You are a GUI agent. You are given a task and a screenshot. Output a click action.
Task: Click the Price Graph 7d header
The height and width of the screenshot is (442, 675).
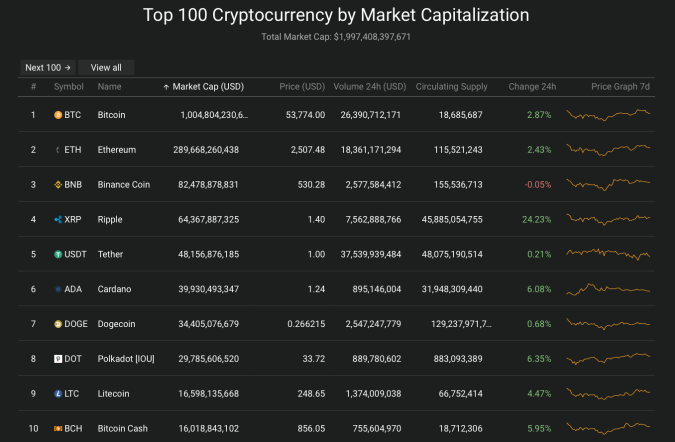coord(620,87)
